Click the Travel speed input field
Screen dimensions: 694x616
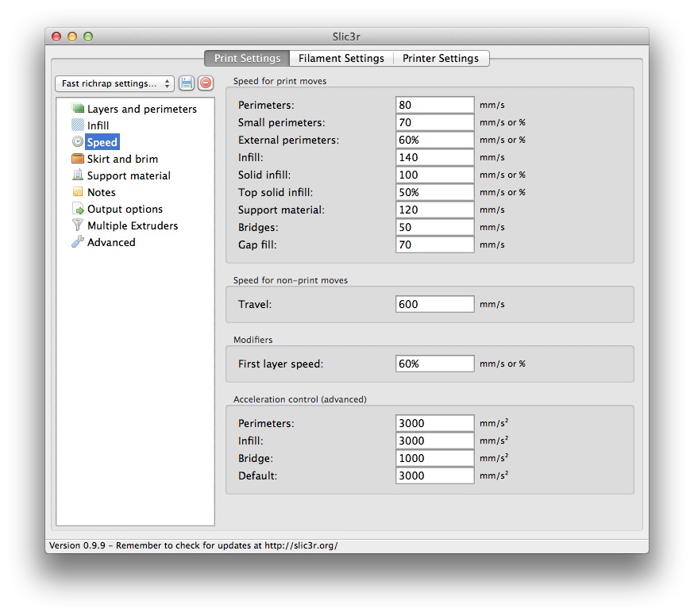(434, 304)
